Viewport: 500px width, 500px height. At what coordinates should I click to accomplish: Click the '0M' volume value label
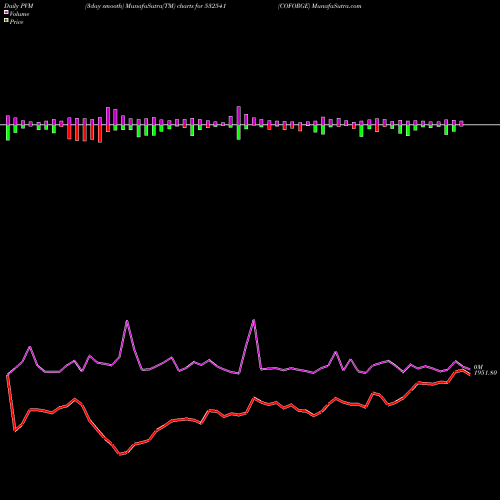tap(478, 367)
